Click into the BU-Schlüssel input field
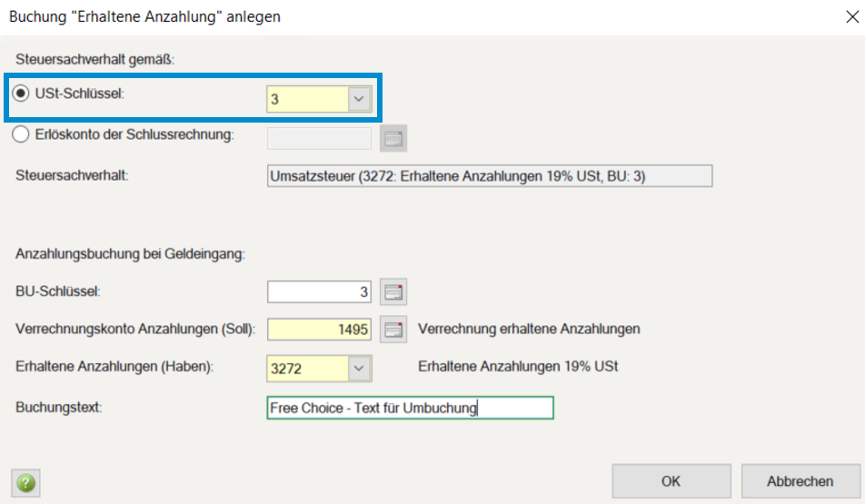Screen dimensions: 865x504 [x=319, y=292]
